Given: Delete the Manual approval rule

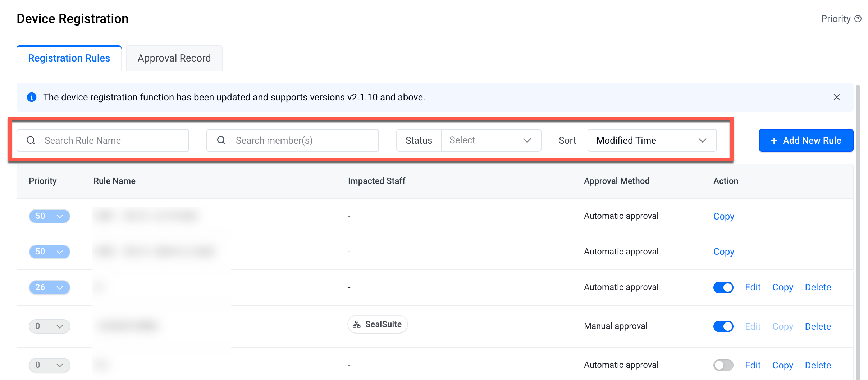Looking at the screenshot, I should pyautogui.click(x=818, y=326).
